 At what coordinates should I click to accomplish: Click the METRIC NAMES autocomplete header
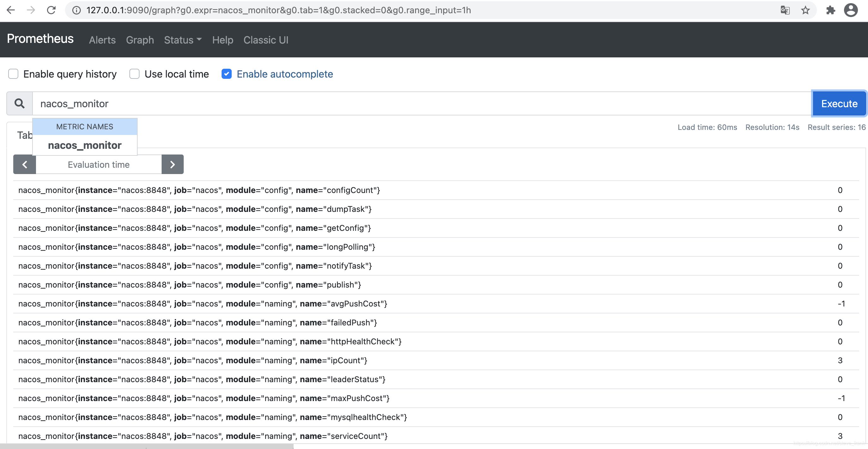tap(85, 126)
